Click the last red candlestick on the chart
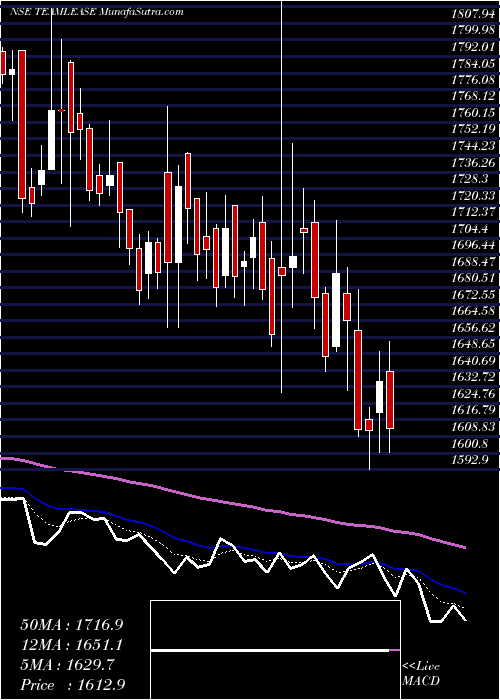Image resolution: width=500 pixels, height=700 pixels. pos(390,400)
